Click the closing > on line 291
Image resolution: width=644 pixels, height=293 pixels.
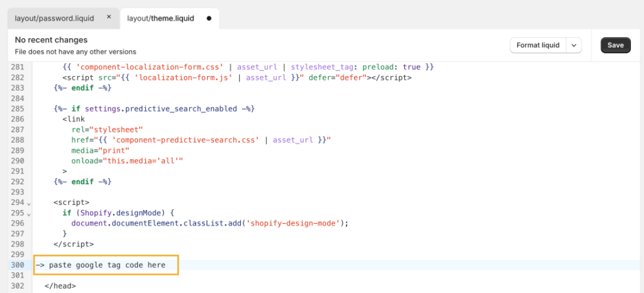65,171
